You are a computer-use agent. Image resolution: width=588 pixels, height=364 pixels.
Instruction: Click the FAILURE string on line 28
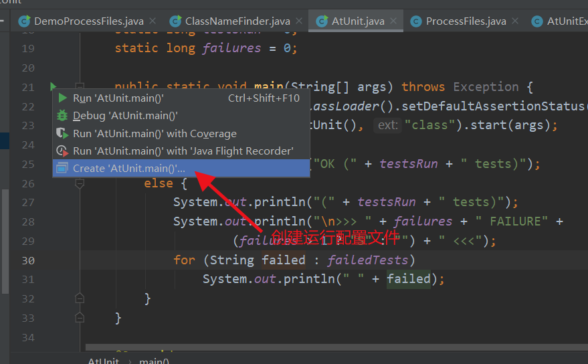click(x=512, y=221)
